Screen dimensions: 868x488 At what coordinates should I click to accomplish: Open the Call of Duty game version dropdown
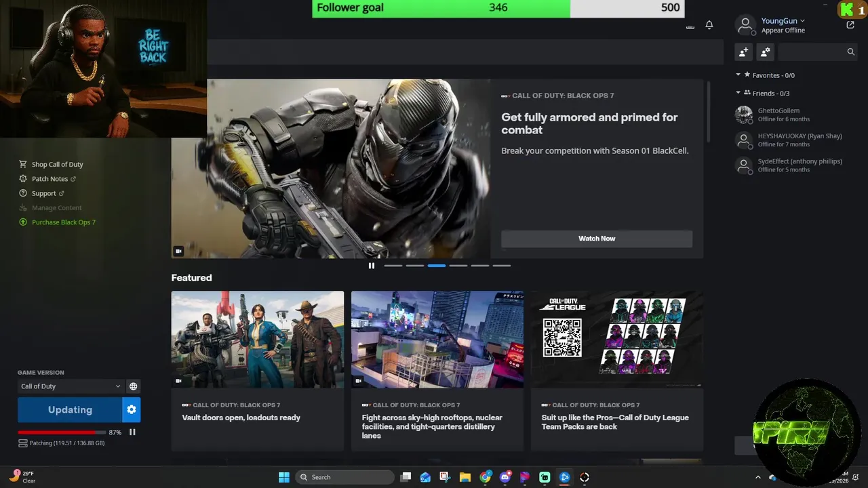click(71, 386)
